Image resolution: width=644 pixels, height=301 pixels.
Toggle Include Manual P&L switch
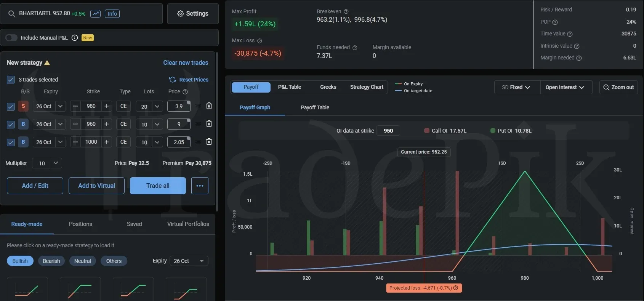11,38
